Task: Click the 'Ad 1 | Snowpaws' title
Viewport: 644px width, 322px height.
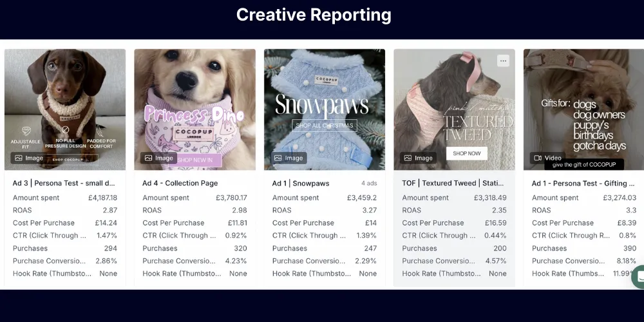Action: click(301, 183)
